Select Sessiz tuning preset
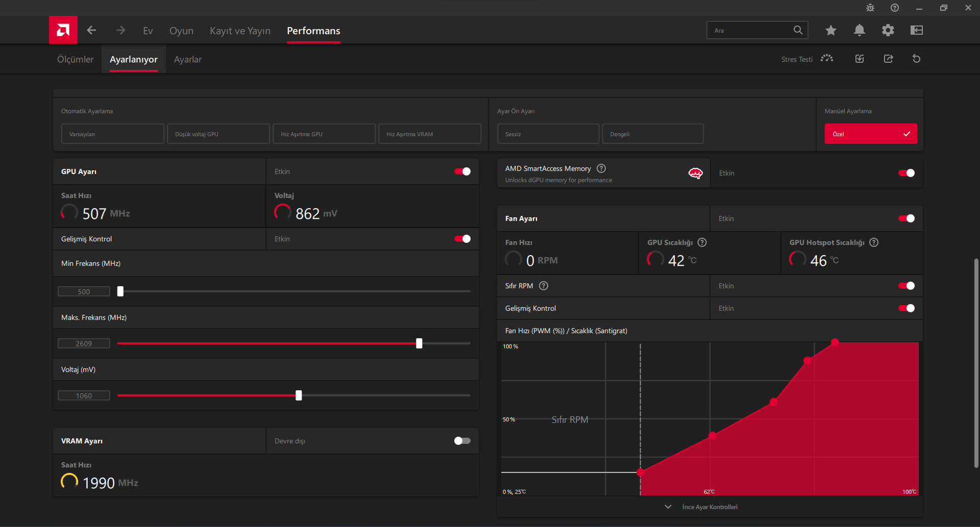Screen dimensions: 980x527 point(548,134)
